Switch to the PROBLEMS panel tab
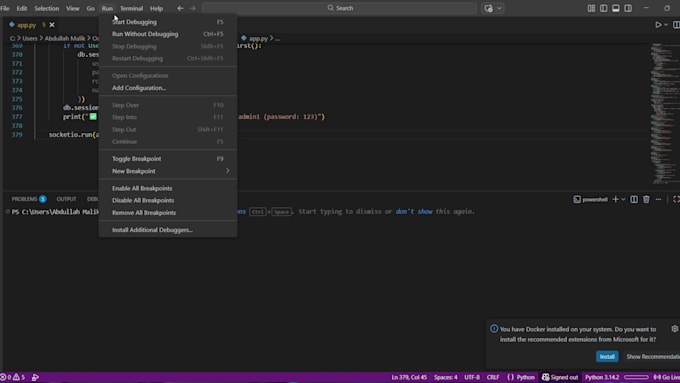The width and height of the screenshot is (680, 383). (29, 199)
